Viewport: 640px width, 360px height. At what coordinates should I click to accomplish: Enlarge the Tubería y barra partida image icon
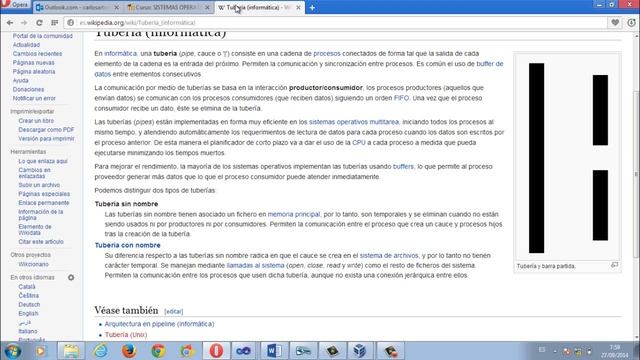coord(615,265)
